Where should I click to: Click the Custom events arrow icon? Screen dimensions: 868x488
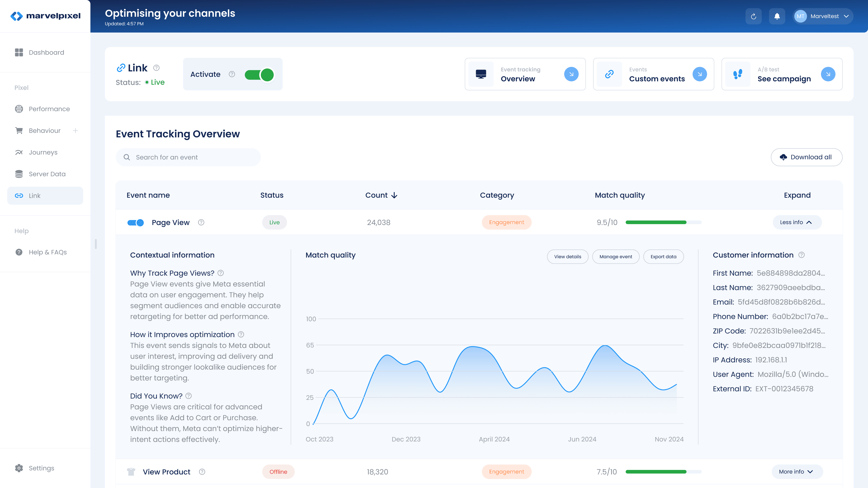[700, 74]
